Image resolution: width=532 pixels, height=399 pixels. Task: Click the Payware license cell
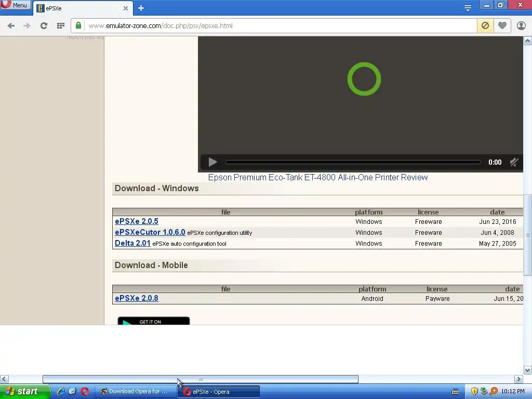click(x=437, y=299)
